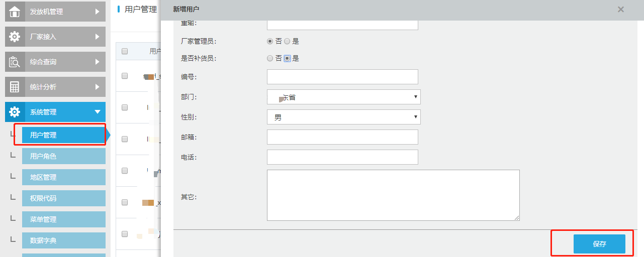Expand the 发放机管理 menu arrow
The image size is (644, 257).
[98, 12]
